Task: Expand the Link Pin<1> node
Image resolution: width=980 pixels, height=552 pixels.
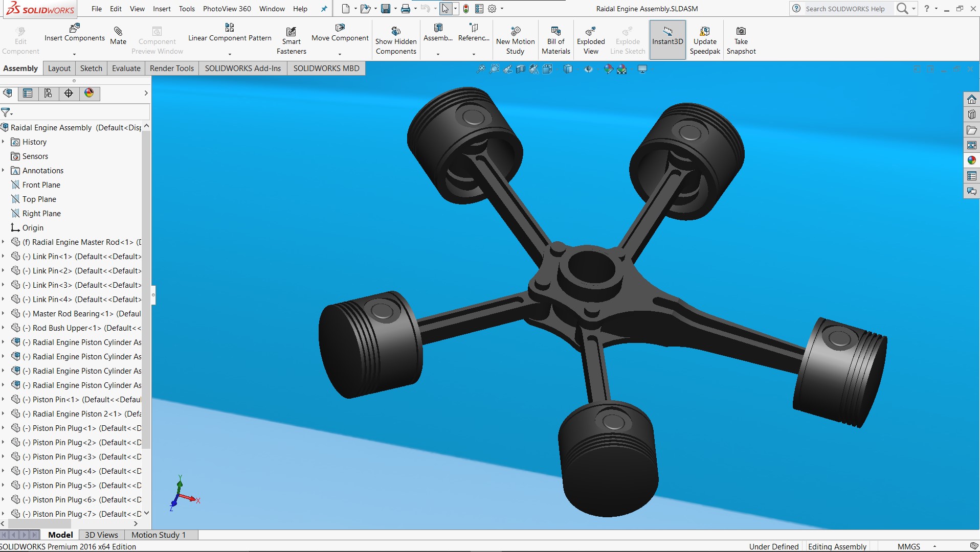Action: (3, 256)
